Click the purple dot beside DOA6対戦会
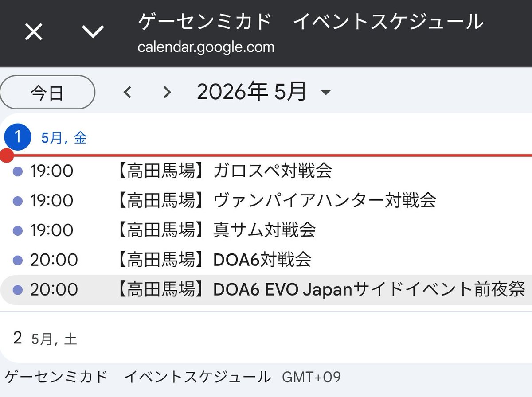 click(17, 260)
